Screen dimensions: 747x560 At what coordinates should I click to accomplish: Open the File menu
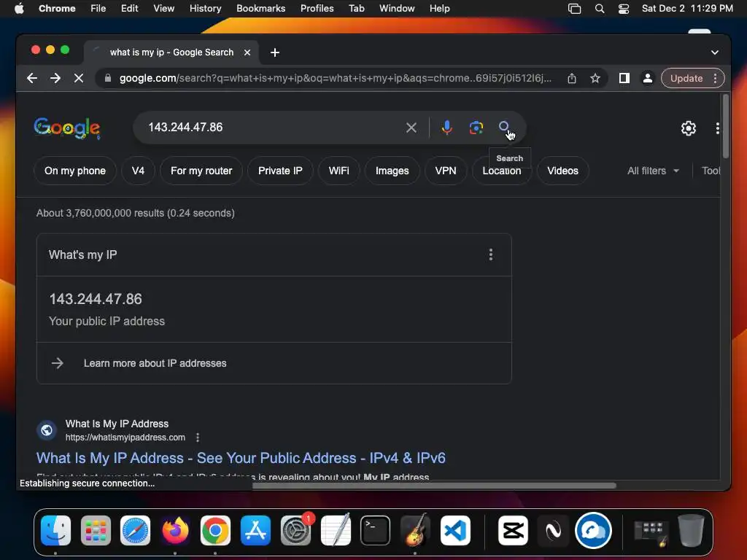coord(98,9)
